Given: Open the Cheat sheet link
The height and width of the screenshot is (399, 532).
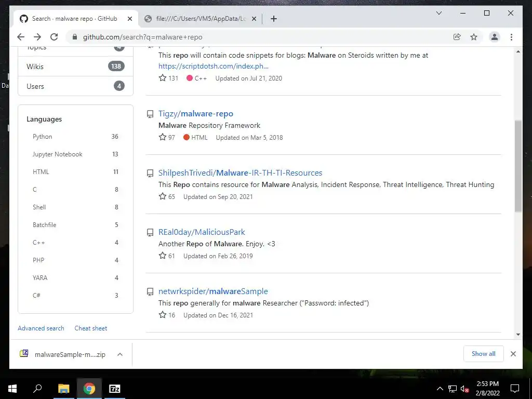Looking at the screenshot, I should coord(90,328).
